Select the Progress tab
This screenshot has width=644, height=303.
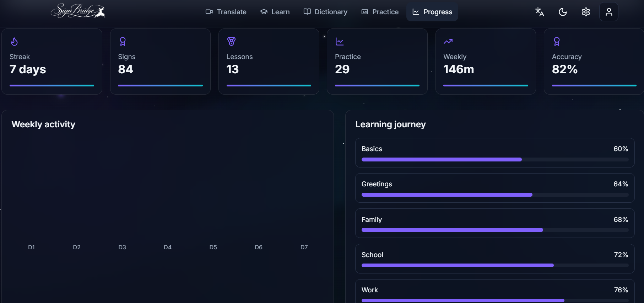tap(432, 12)
